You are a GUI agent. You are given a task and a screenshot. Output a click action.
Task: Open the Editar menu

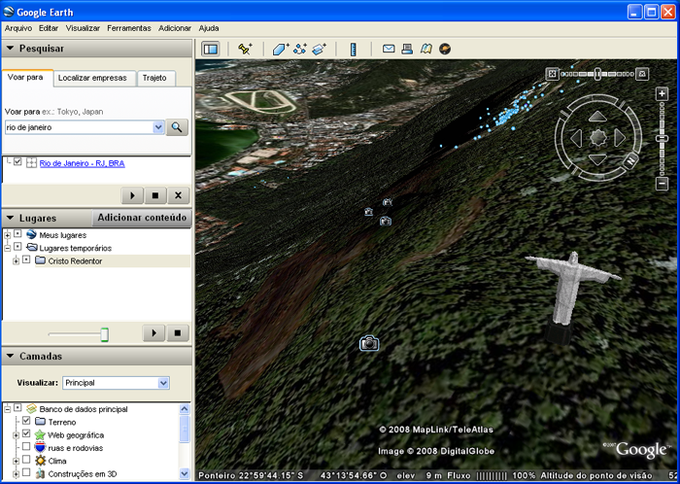(49, 28)
